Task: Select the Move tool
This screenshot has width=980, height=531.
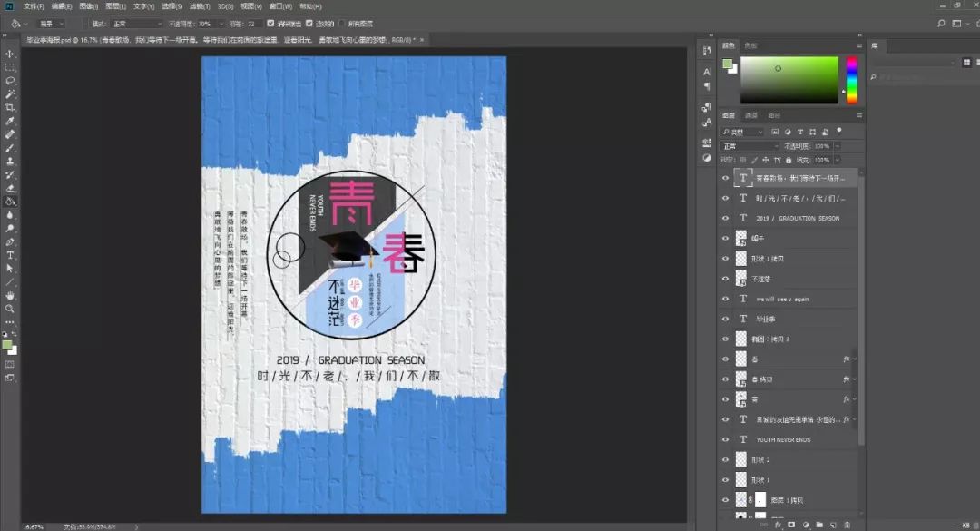Action: pos(9,54)
